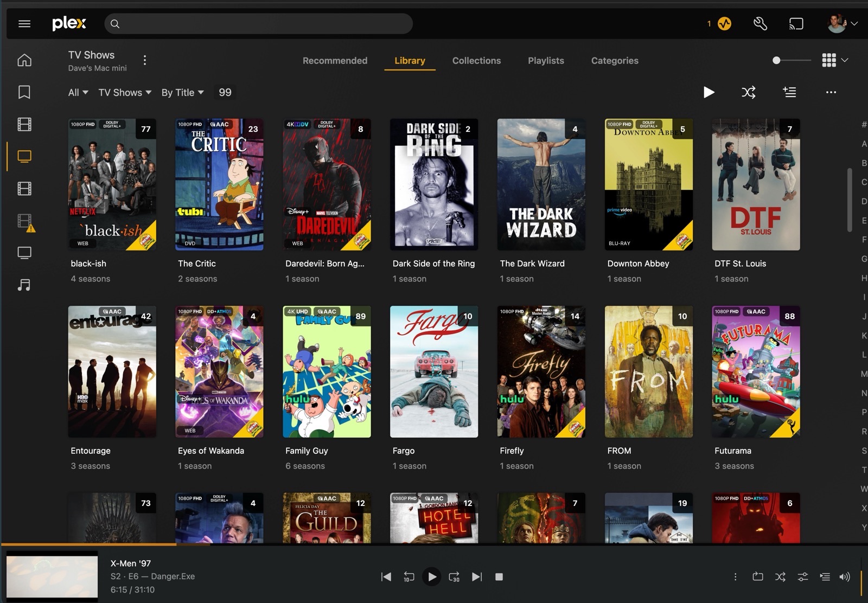Click the S2 · E6 — Danger.Exe episode link
868x603 pixels.
[x=152, y=576]
